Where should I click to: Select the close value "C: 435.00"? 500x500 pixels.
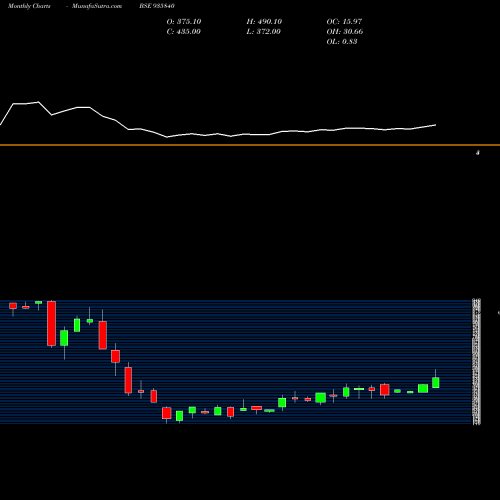point(184,31)
